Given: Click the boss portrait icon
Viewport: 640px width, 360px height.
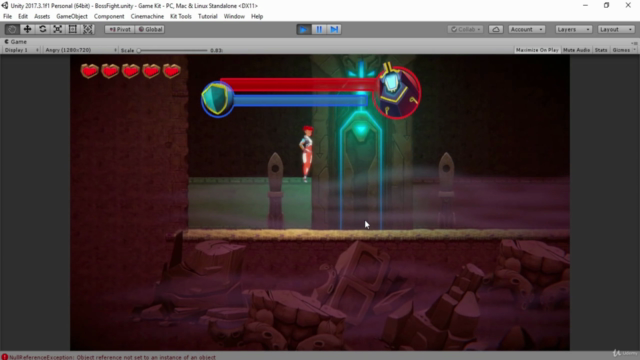Looking at the screenshot, I should pos(397,93).
